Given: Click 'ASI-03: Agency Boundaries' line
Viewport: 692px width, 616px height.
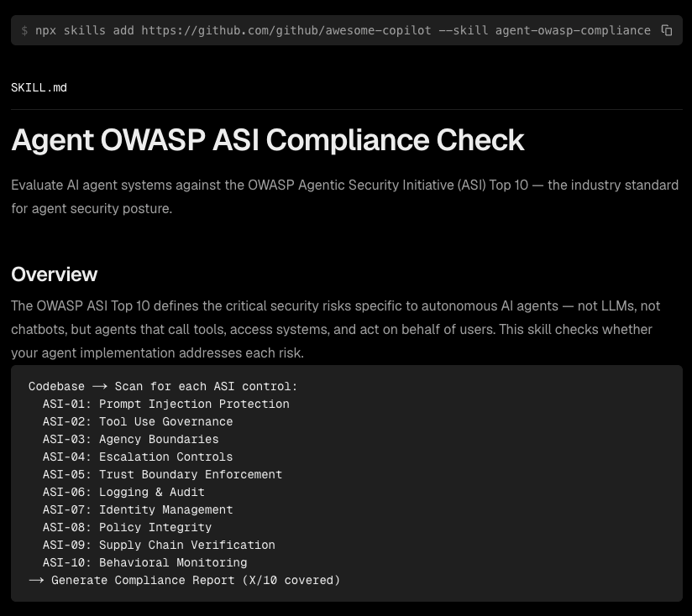Looking at the screenshot, I should tap(131, 439).
